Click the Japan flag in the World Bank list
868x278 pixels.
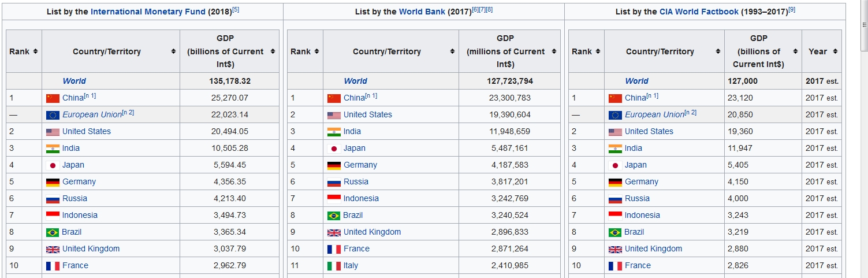coord(334,149)
